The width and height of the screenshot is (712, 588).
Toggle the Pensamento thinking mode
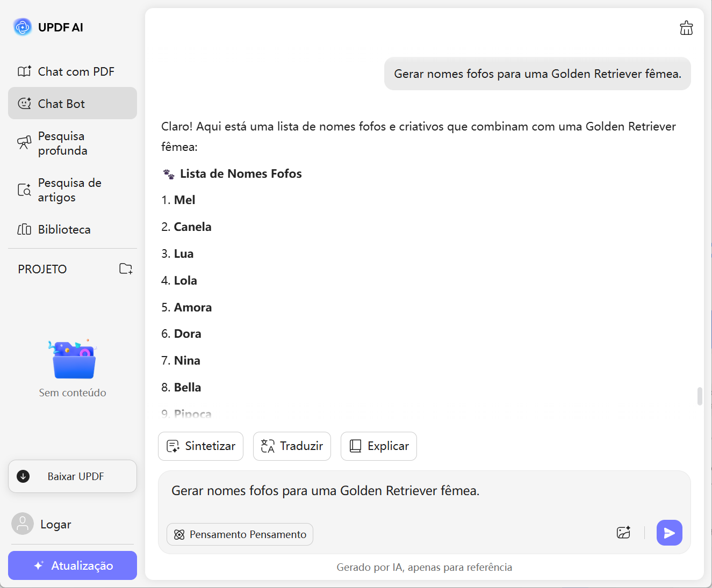coord(240,534)
